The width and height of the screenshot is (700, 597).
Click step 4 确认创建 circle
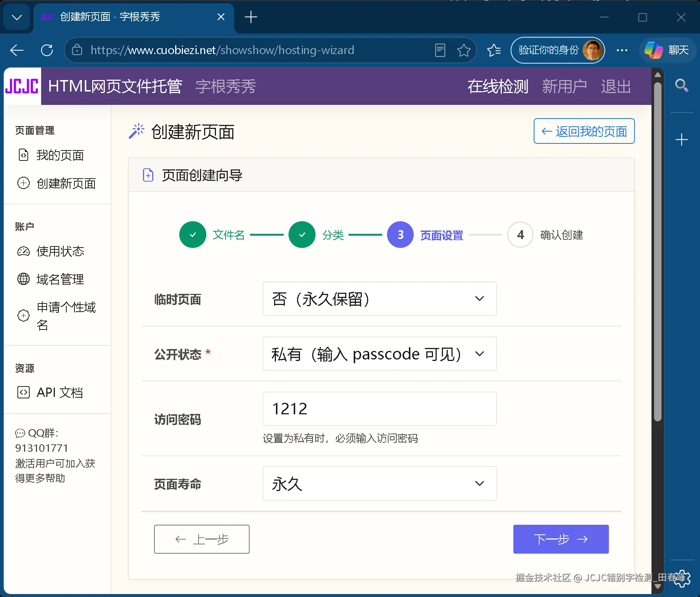[520, 235]
